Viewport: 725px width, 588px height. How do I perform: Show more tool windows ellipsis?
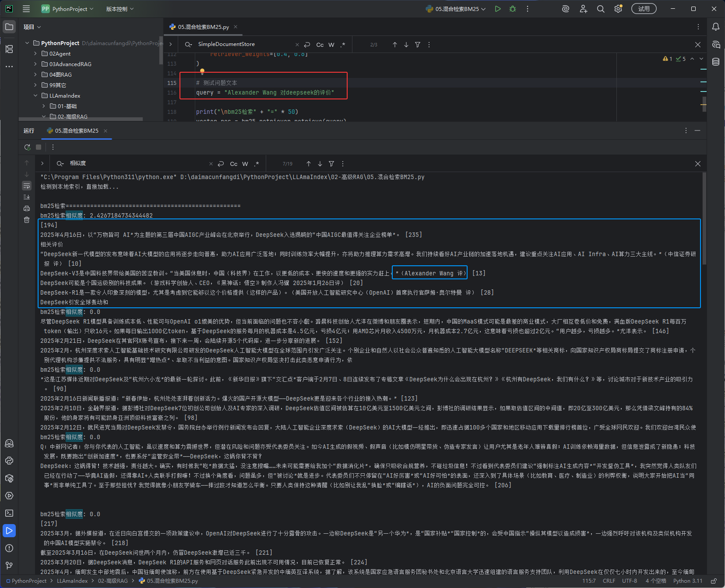[9, 67]
